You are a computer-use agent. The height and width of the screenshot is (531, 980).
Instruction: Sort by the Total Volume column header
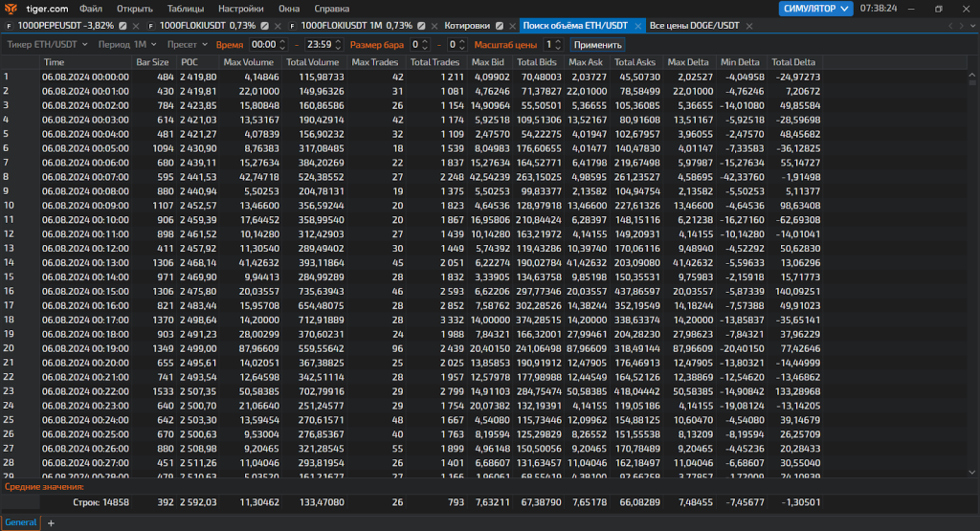[314, 62]
